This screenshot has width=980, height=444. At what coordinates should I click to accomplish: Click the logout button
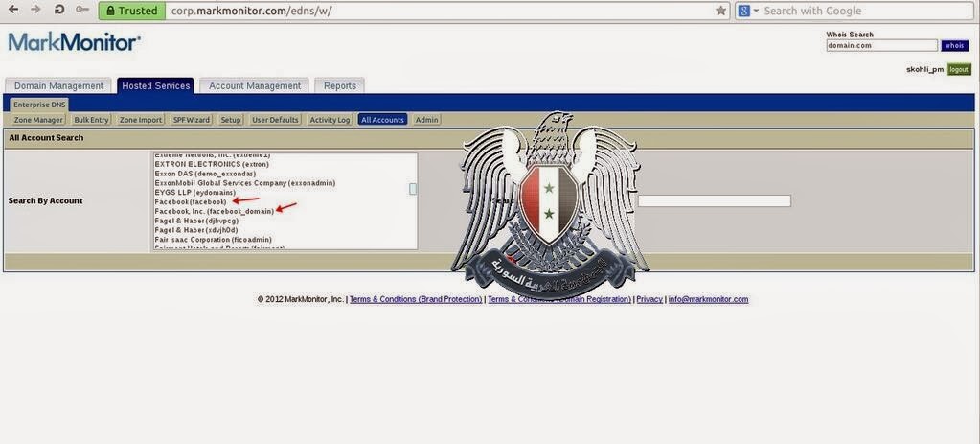959,69
